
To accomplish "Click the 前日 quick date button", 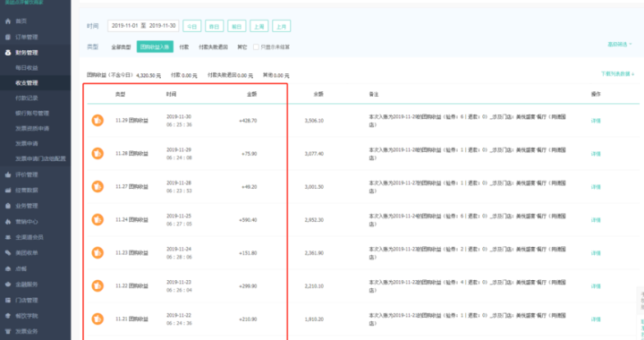I will 236,26.
